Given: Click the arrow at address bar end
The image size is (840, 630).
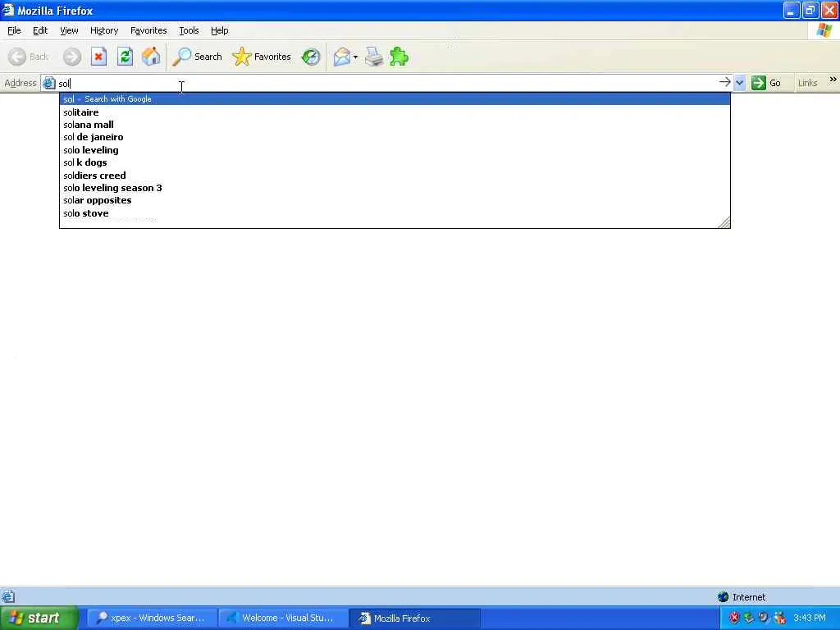Looking at the screenshot, I should click(x=724, y=83).
